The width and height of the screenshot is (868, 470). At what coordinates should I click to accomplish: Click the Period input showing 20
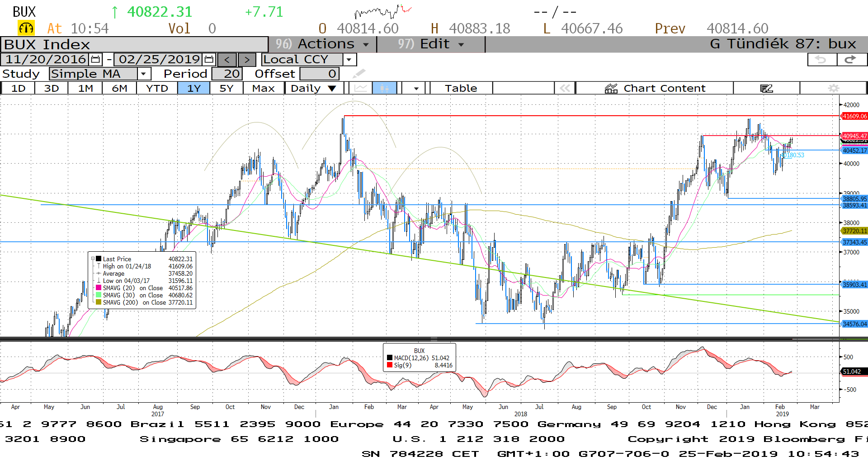tap(227, 74)
